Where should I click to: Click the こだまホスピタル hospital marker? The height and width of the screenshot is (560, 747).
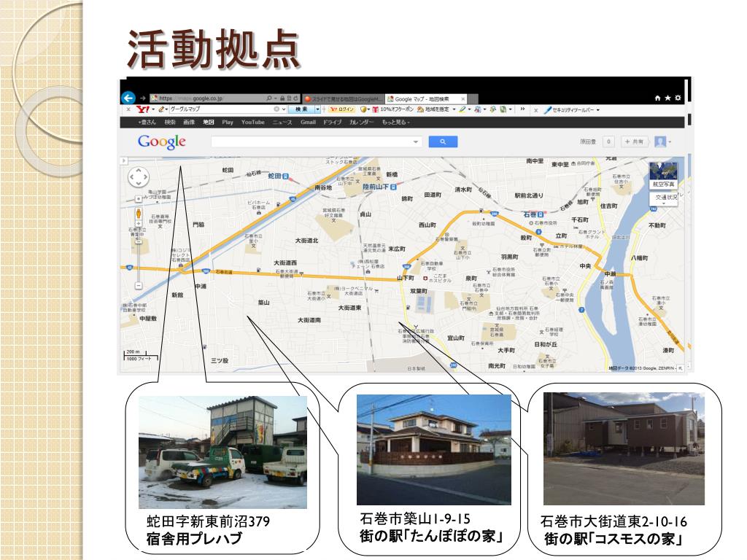(425, 279)
